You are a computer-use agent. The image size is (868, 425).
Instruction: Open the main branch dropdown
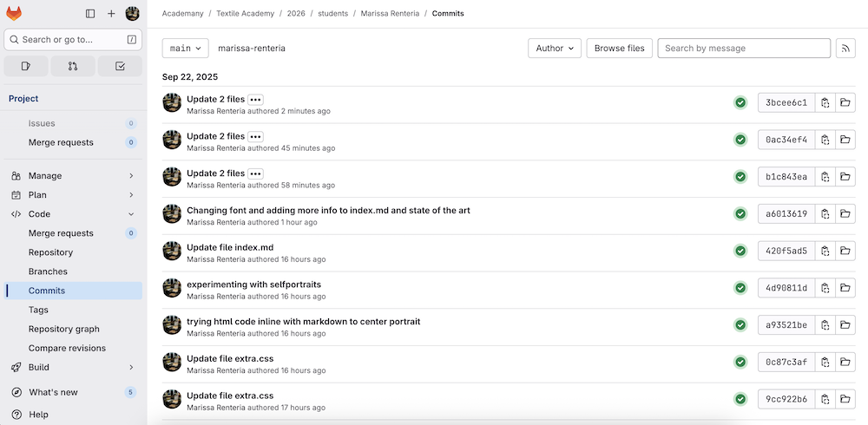[x=186, y=49]
